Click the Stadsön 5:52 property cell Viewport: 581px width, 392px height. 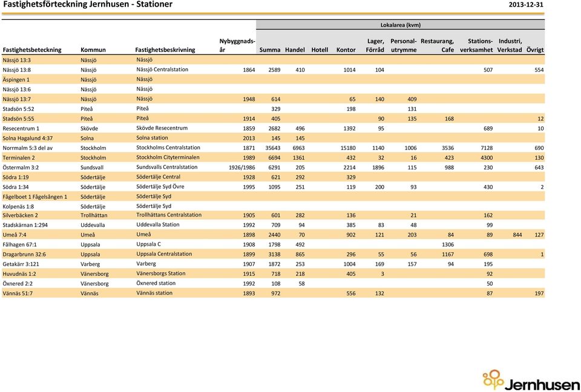[x=19, y=109]
